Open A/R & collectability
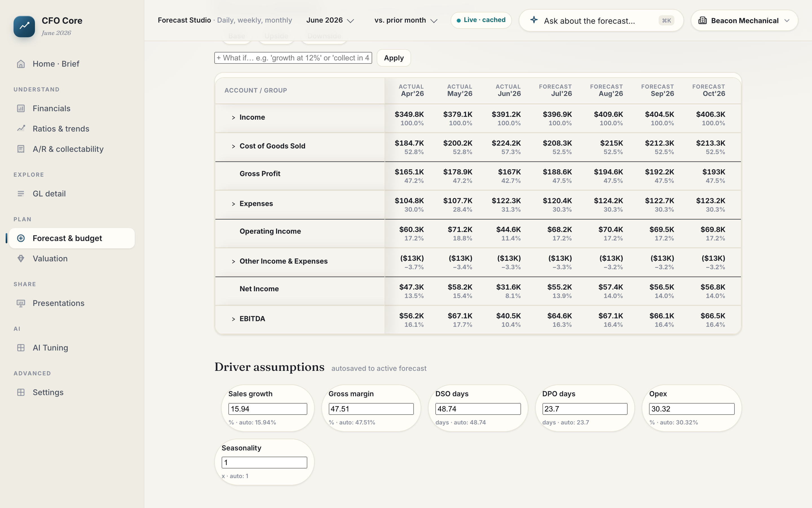The width and height of the screenshot is (812, 508). (x=72, y=149)
